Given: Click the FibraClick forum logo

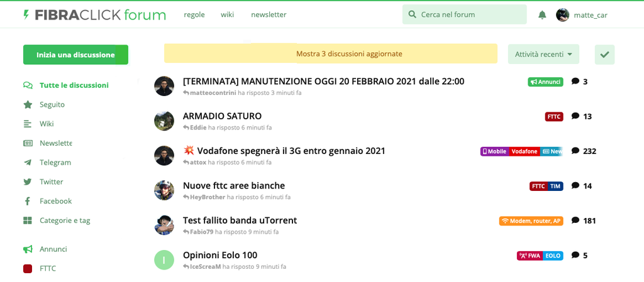Looking at the screenshot, I should 94,15.
